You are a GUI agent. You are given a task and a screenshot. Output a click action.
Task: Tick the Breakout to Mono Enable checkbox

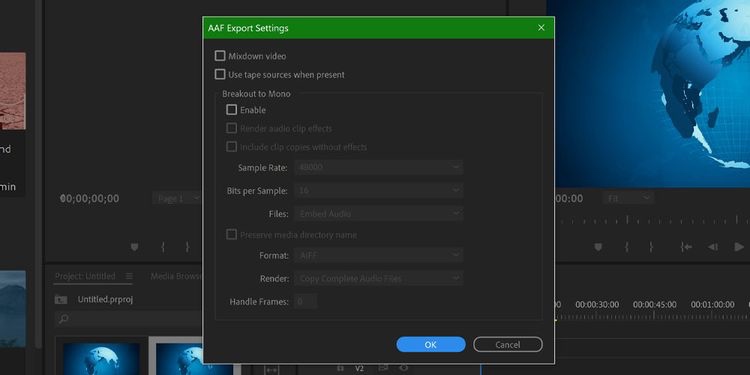[232, 110]
